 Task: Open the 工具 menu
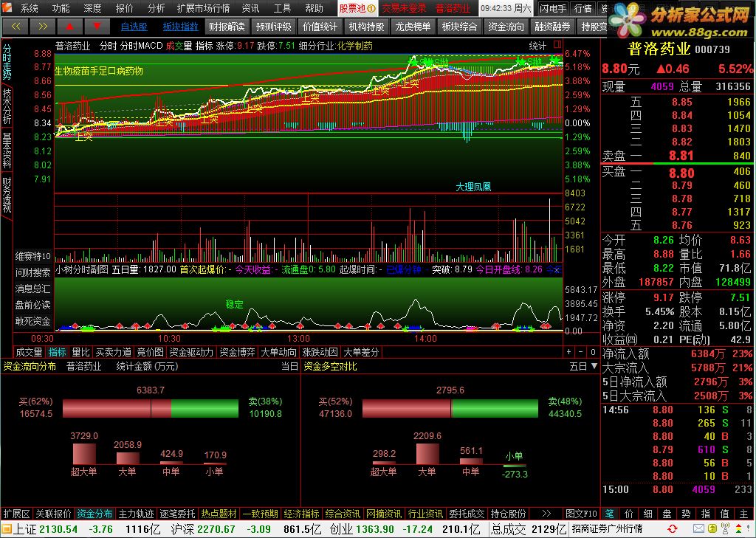click(282, 8)
